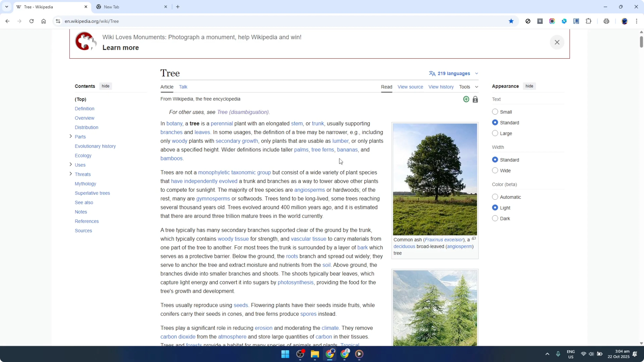Click the circle-slash extension icon
644x362 pixels.
pos(528,21)
